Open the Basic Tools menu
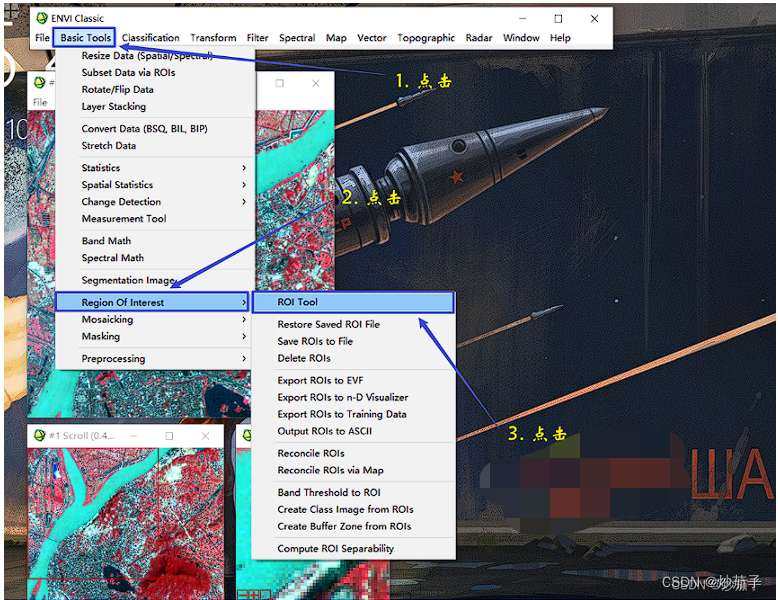Viewport: 778px width, 600px height. (x=85, y=38)
